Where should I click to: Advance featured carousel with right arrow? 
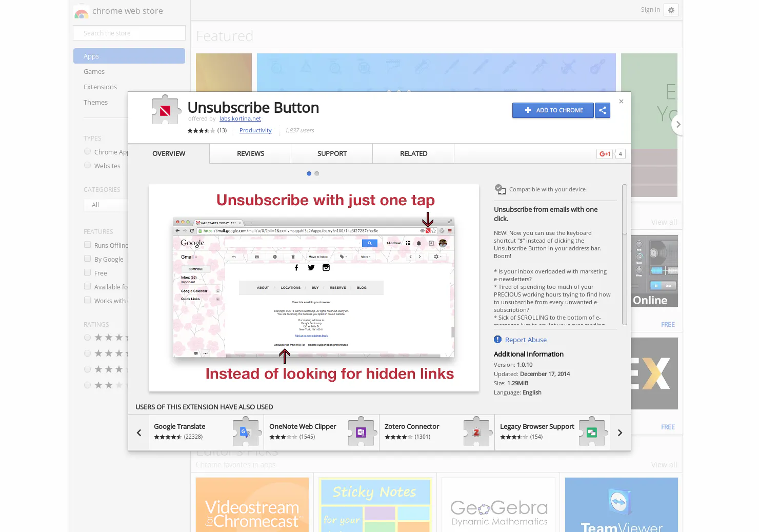coord(678,125)
